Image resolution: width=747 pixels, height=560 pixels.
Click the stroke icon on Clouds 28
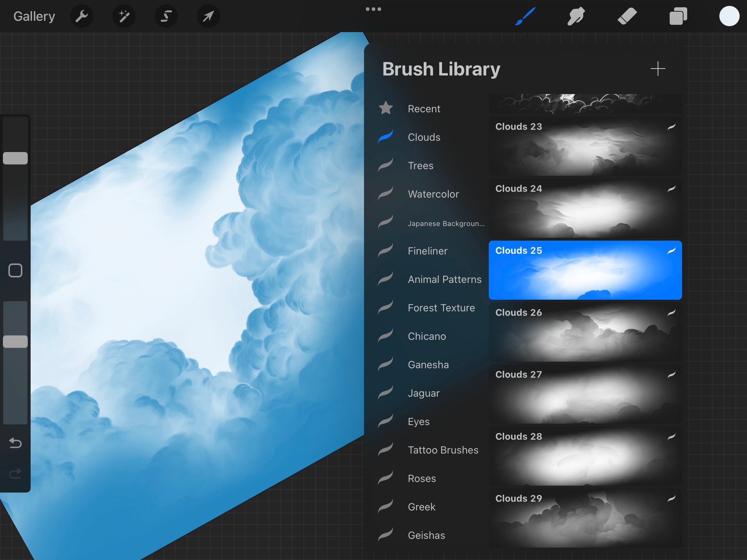point(671,436)
